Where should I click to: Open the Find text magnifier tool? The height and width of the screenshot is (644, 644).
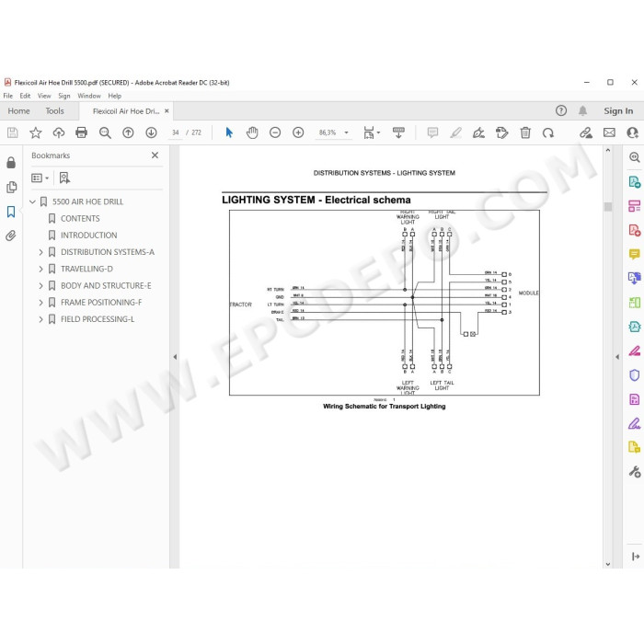coord(105,132)
